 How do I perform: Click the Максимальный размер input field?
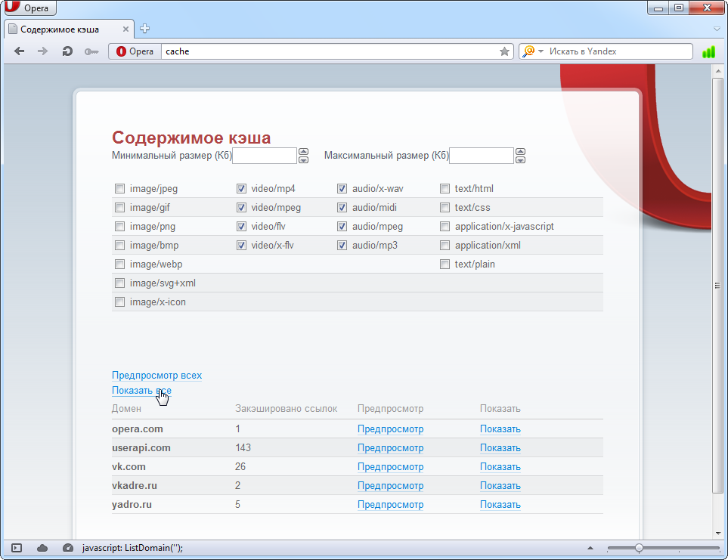click(482, 156)
